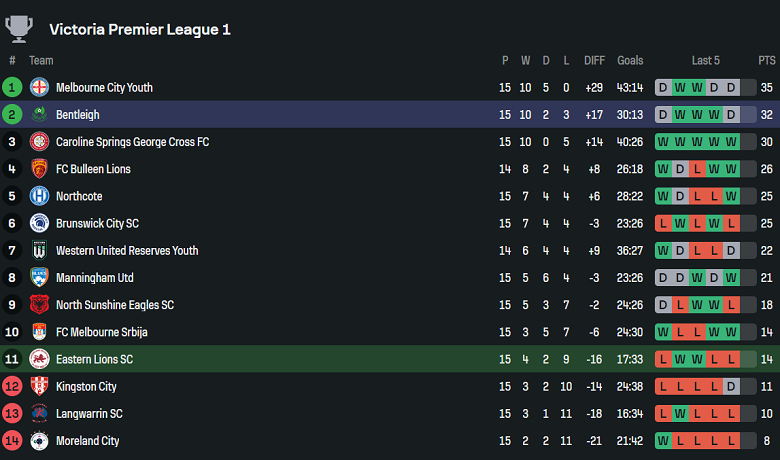Click first Last 5 result for Langwarrin SC
The image size is (780, 460).
pos(663,413)
